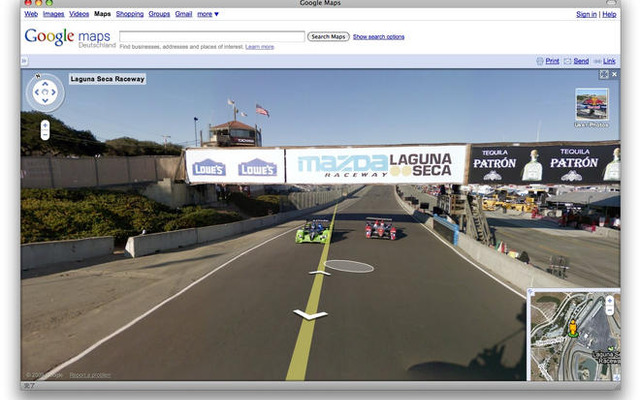Open the Learn more link
Viewport: 640px width, 400px height.
click(x=260, y=47)
